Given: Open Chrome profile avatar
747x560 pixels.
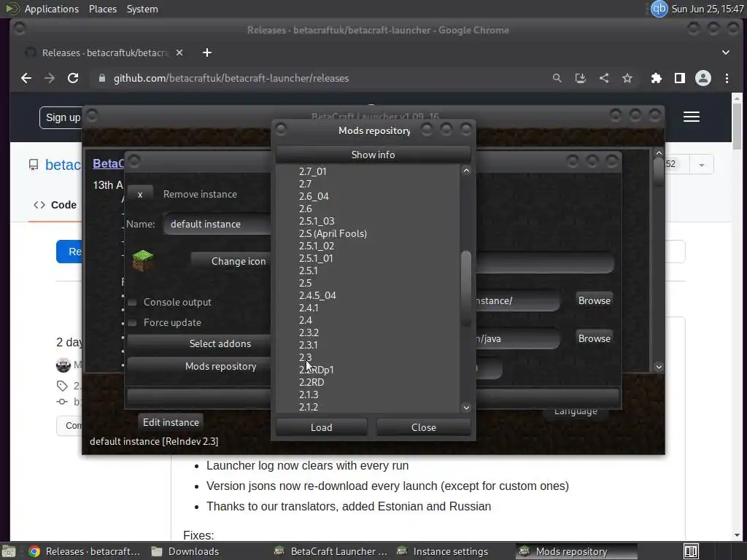Looking at the screenshot, I should coord(703,78).
